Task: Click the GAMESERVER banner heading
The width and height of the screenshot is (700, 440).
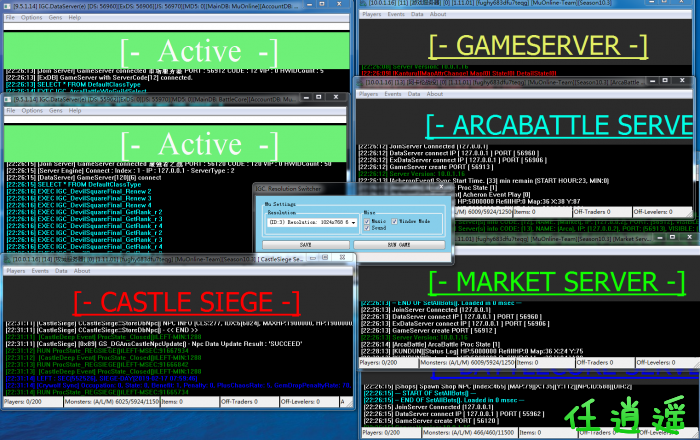Action: click(538, 46)
